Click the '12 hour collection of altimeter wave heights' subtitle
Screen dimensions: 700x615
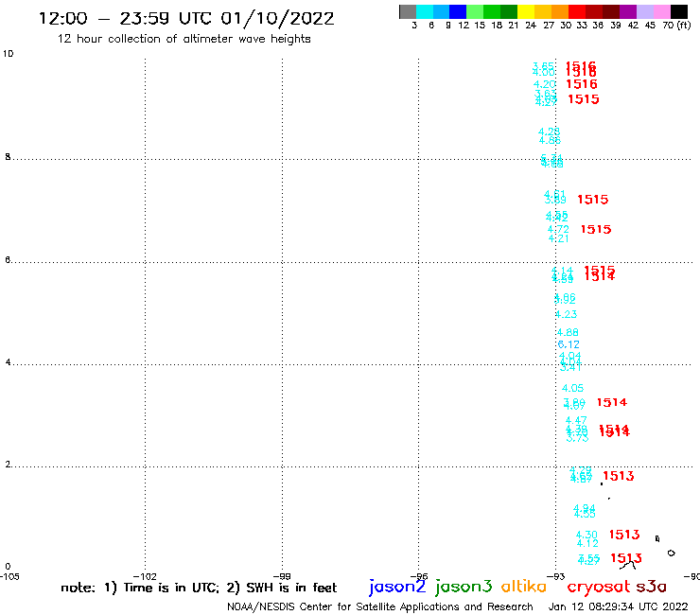click(184, 39)
